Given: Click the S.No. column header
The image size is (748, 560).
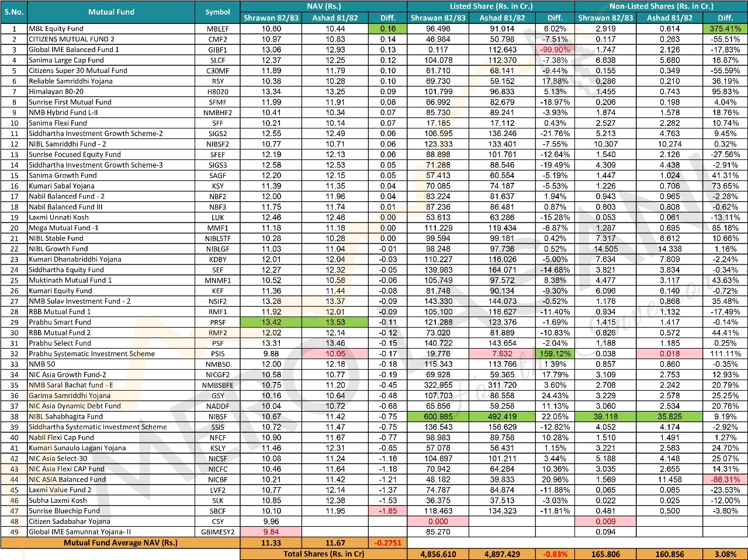Looking at the screenshot, I should [x=14, y=12].
